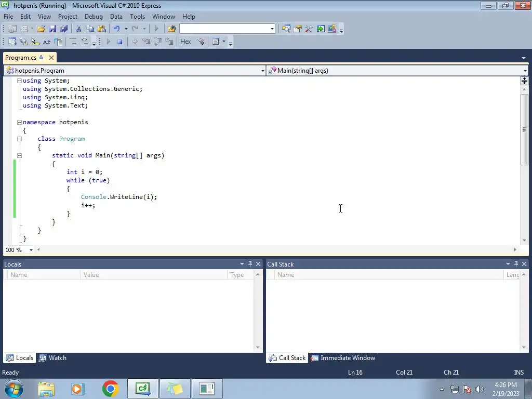Collapse the namespace hotpenis block
532x399 pixels.
19,122
